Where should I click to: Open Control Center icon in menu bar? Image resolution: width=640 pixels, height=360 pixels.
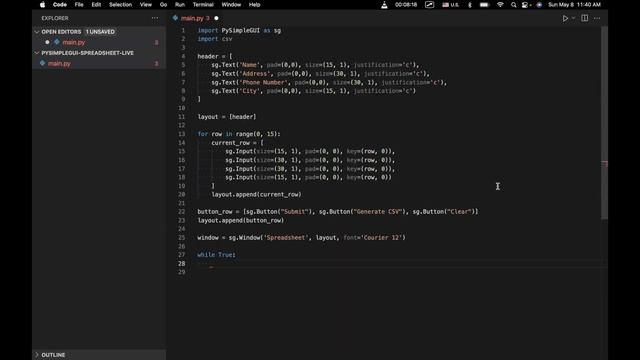tap(526, 5)
